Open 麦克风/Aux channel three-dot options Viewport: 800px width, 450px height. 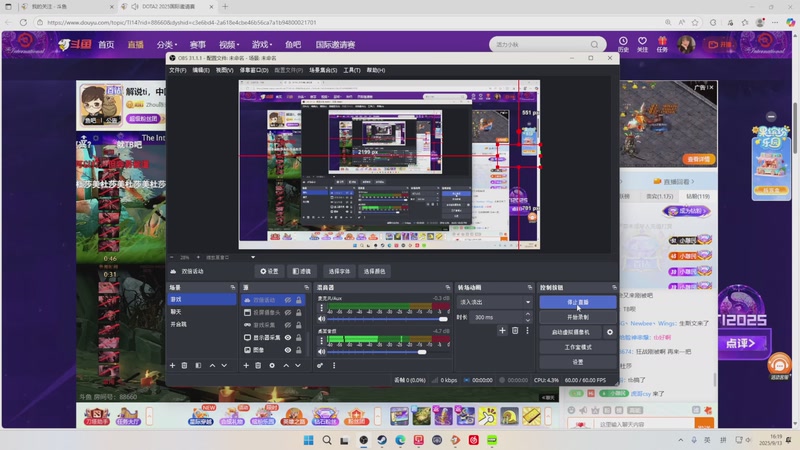point(321,308)
